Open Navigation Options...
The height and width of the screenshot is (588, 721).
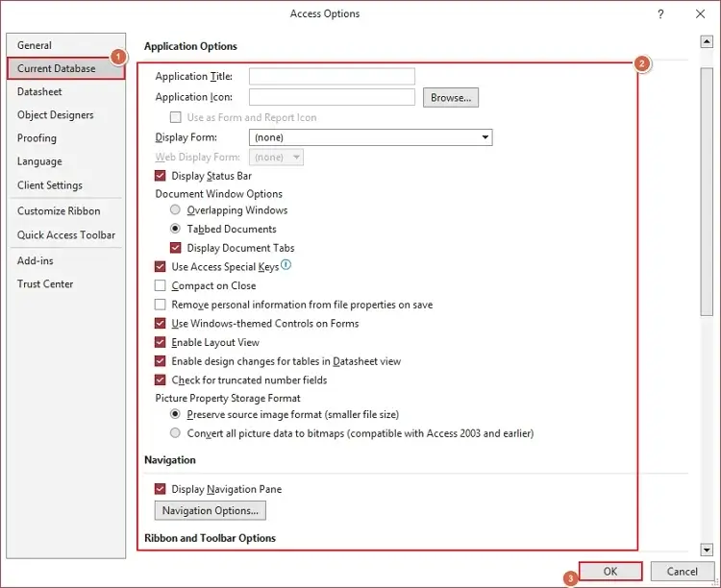211,510
